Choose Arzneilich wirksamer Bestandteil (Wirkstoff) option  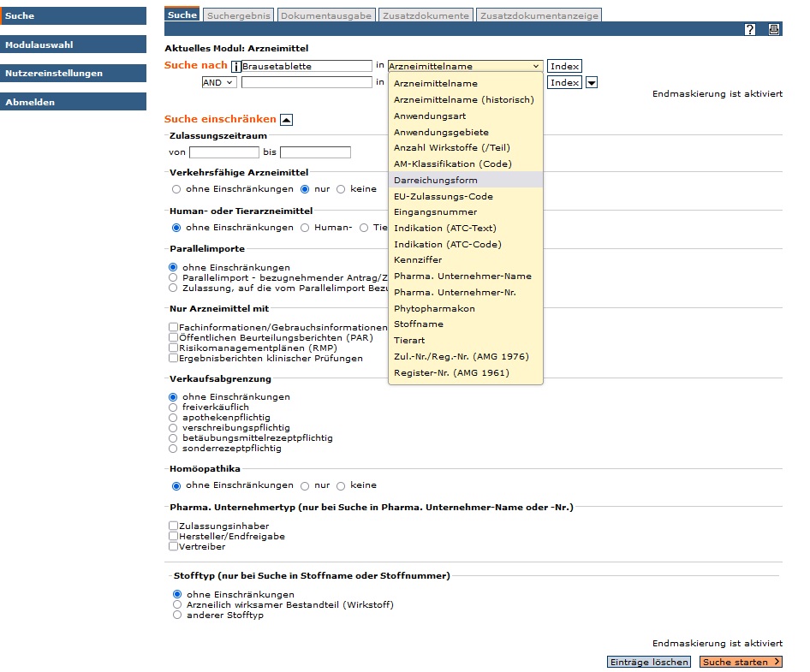tap(177, 604)
